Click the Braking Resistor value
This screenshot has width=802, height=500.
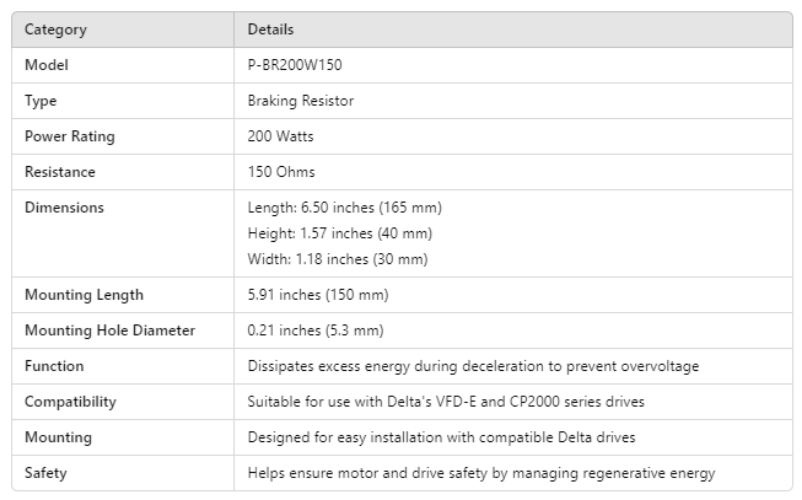click(x=300, y=101)
